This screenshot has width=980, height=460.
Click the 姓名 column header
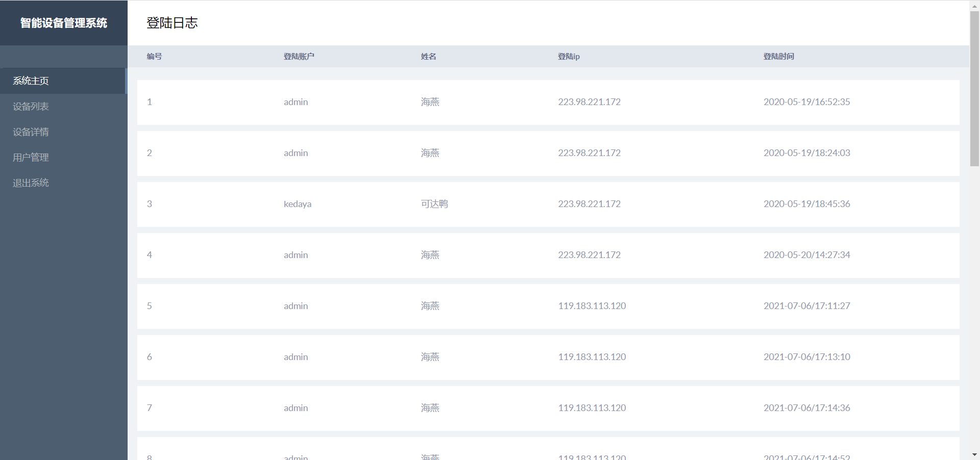(x=429, y=57)
